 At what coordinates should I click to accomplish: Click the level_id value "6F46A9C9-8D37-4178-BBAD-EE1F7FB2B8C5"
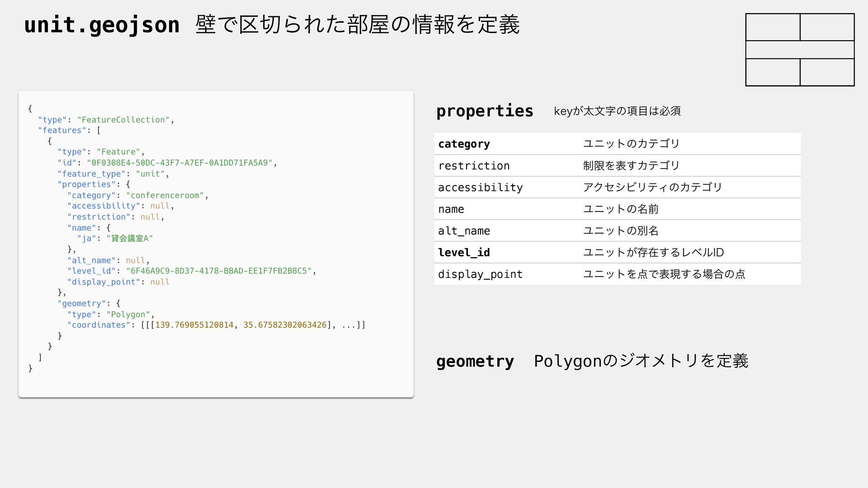pyautogui.click(x=219, y=271)
